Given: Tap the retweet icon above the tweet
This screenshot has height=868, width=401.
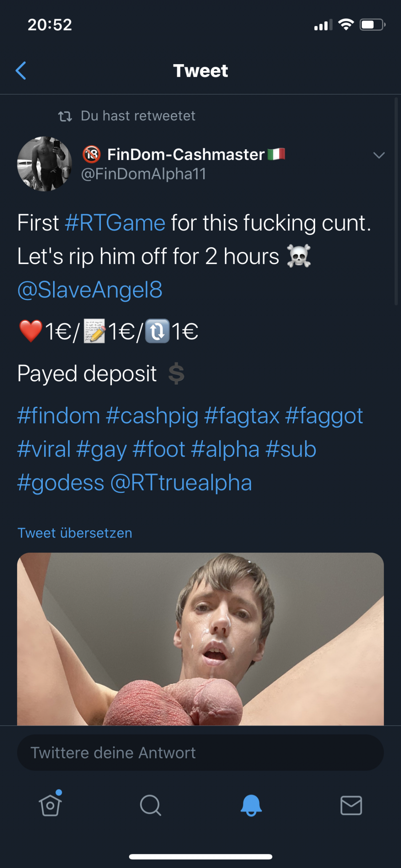Looking at the screenshot, I should [65, 117].
